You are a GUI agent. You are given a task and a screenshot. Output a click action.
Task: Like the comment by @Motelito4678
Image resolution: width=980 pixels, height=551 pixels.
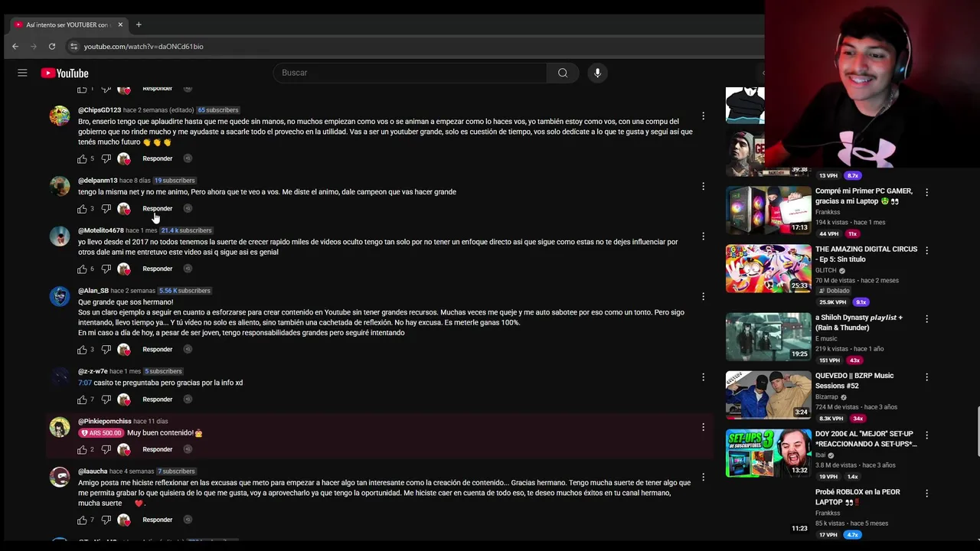pyautogui.click(x=82, y=269)
